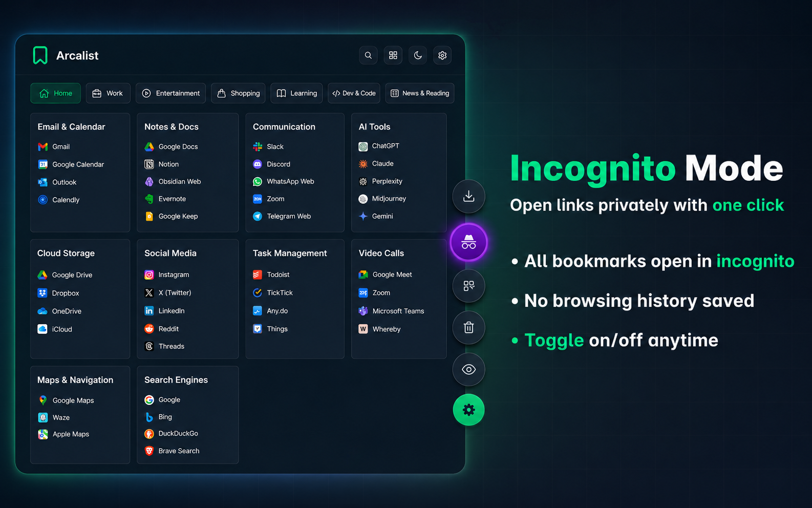Open search in the Arcalist header

[368, 55]
